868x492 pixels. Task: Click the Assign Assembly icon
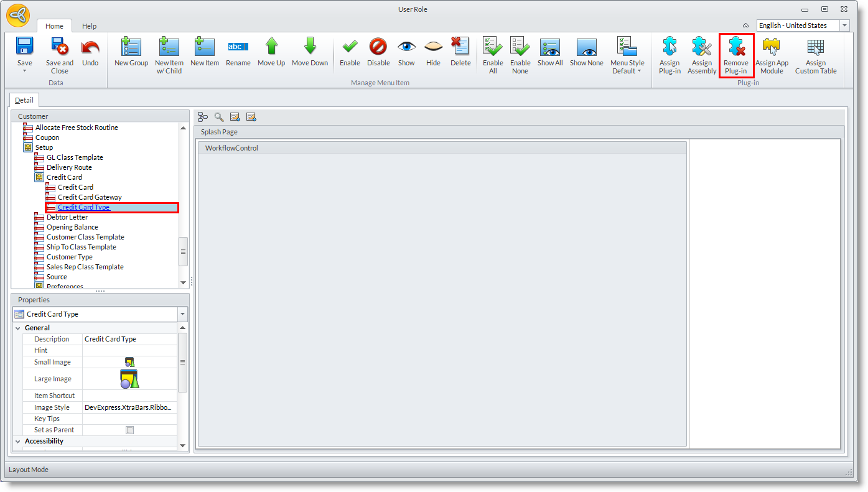pyautogui.click(x=702, y=47)
